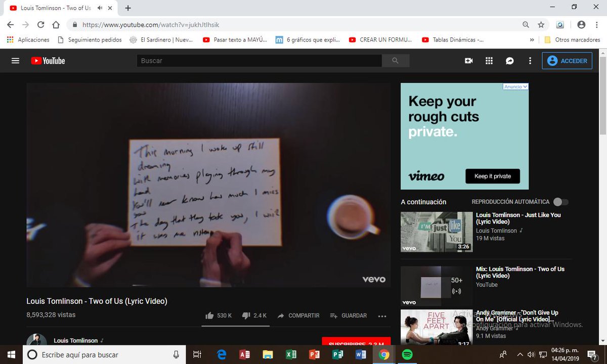This screenshot has height=364, width=607.
Task: Click the Windows Start button
Action: click(12, 354)
